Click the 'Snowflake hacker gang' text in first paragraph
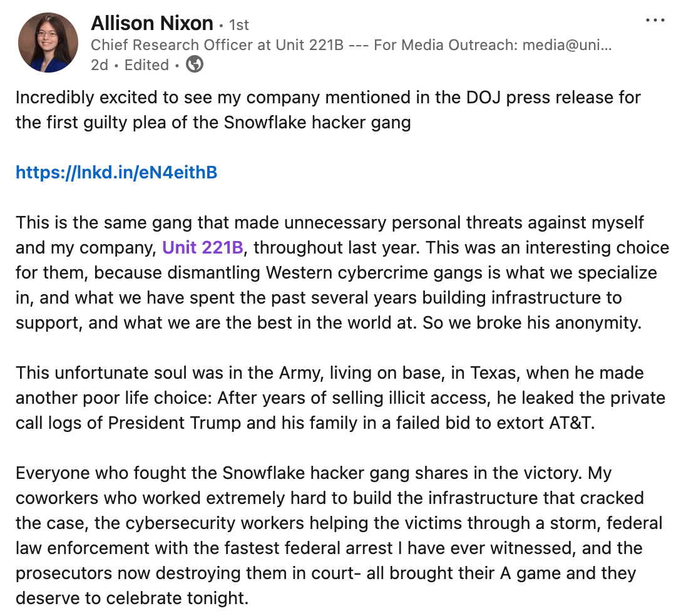 coord(317,123)
